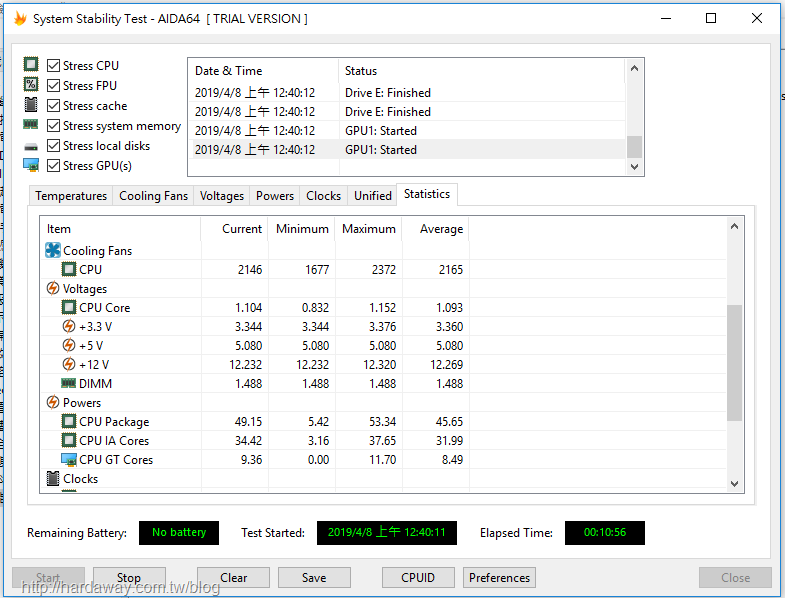Click the CPU Package current value 49.15
This screenshot has height=598, width=785.
click(248, 422)
